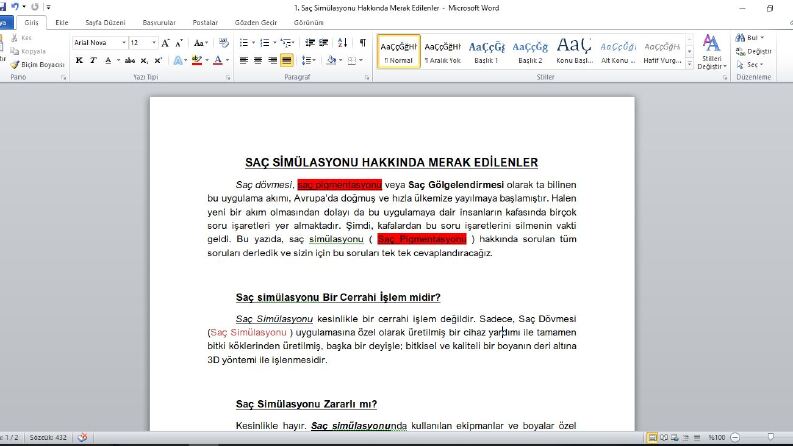Apply the Normal style

tap(399, 52)
